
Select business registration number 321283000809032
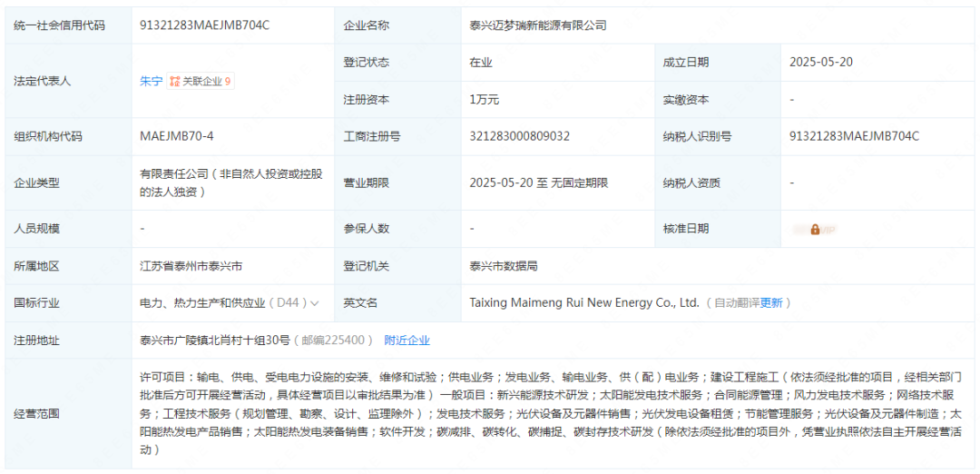pos(520,136)
